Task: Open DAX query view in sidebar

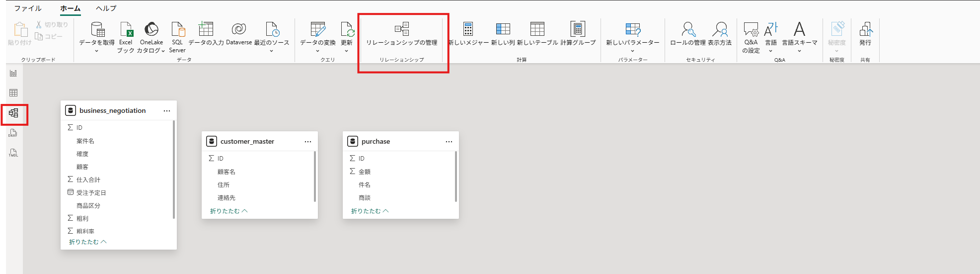Action: pos(13,133)
